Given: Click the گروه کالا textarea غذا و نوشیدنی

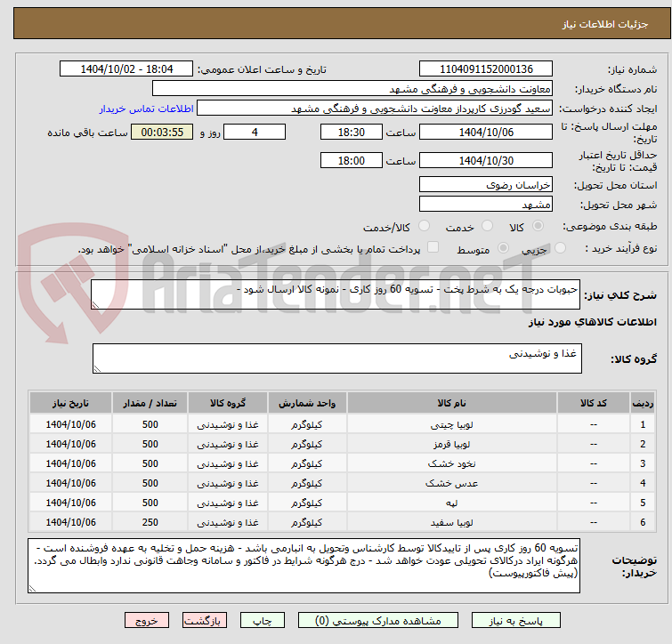Looking at the screenshot, I should click(x=336, y=358).
